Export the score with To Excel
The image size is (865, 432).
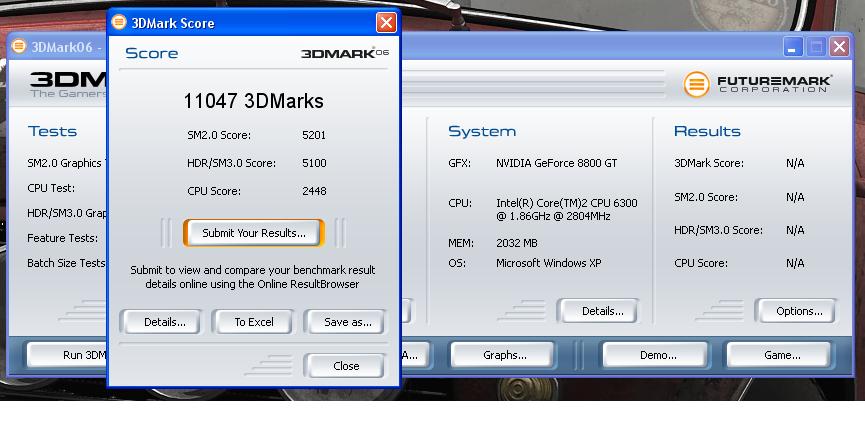254,322
